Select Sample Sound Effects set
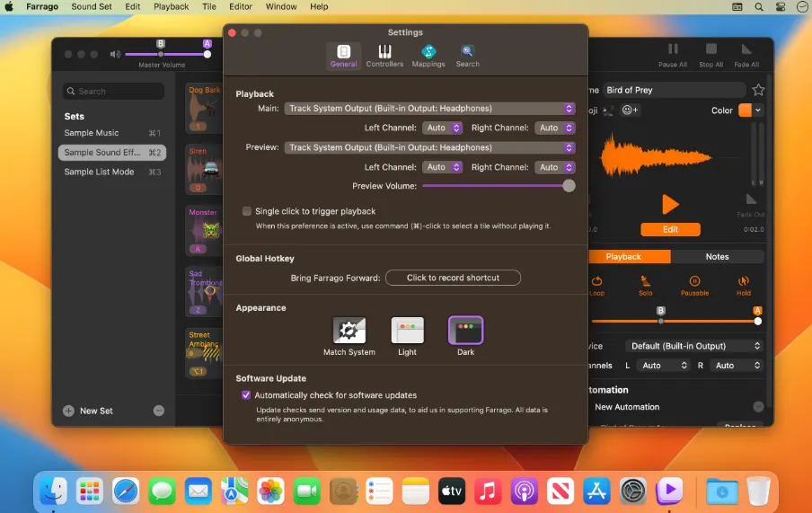The image size is (812, 513). [112, 153]
